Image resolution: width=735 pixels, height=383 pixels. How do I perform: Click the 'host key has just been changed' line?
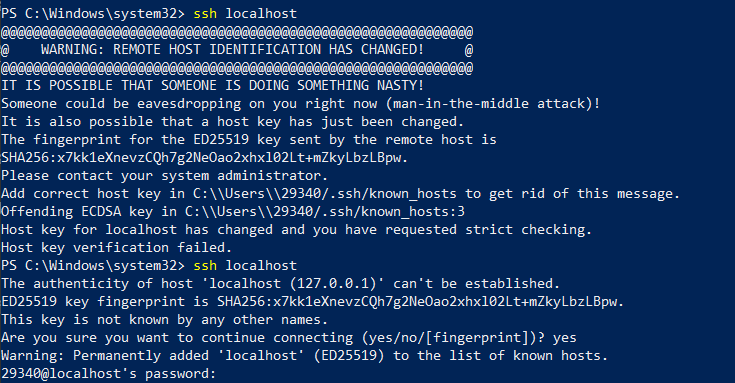point(232,122)
